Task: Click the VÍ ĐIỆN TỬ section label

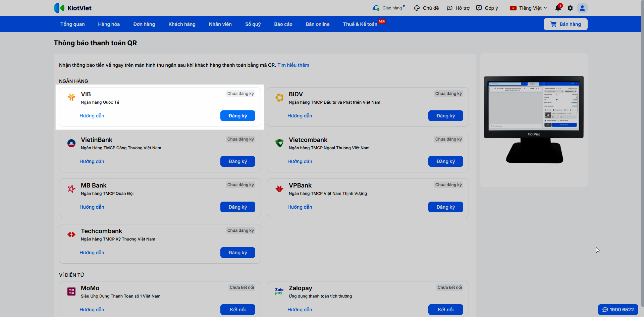Action: [x=71, y=275]
